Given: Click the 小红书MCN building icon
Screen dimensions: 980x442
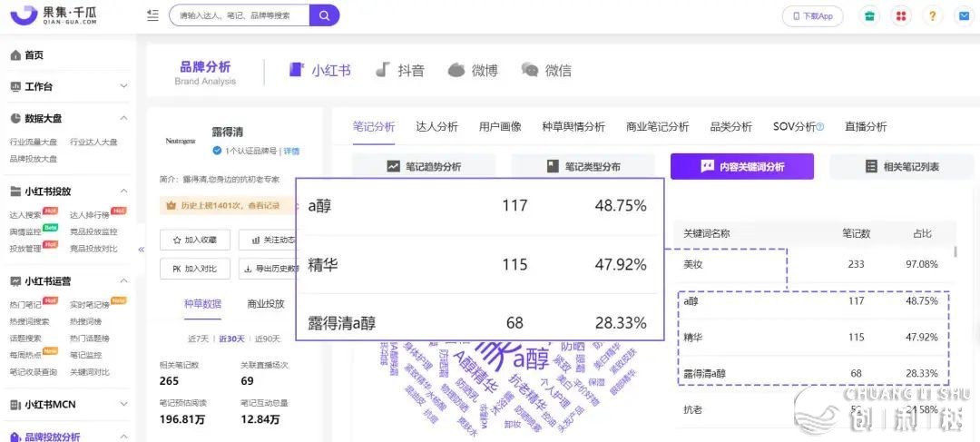Looking at the screenshot, I should (15, 405).
